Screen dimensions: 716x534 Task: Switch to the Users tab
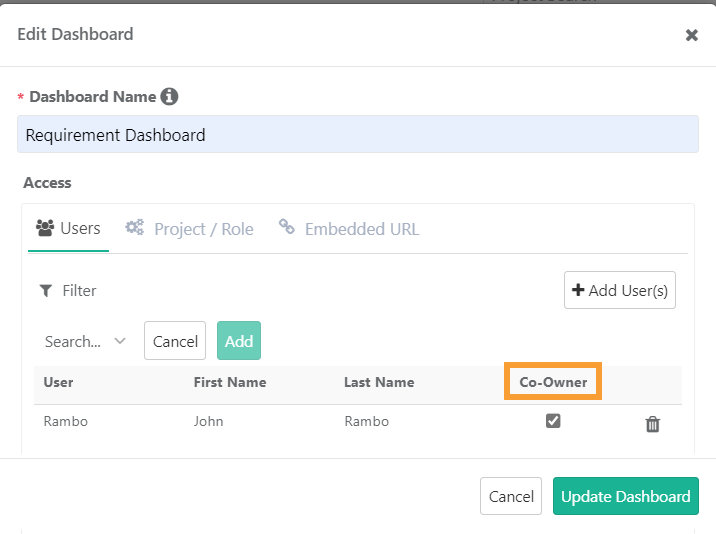[68, 229]
